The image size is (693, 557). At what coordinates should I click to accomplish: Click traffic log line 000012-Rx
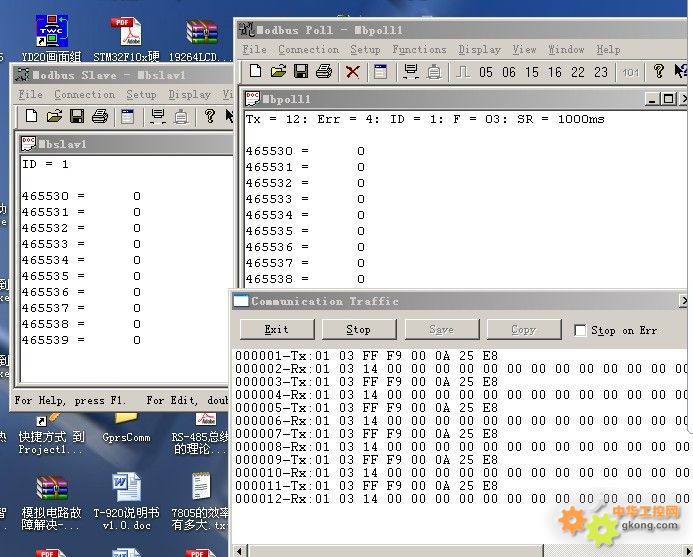coord(461,499)
